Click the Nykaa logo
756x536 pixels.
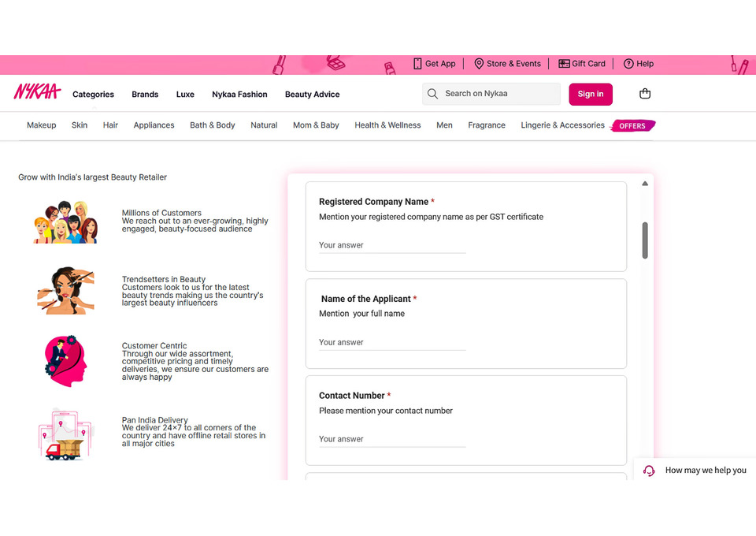coord(37,91)
